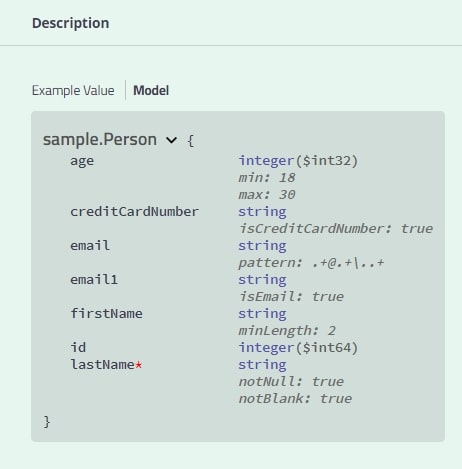Select the email pattern regex text
Image resolution: width=462 pixels, height=469 pixels.
(x=311, y=263)
